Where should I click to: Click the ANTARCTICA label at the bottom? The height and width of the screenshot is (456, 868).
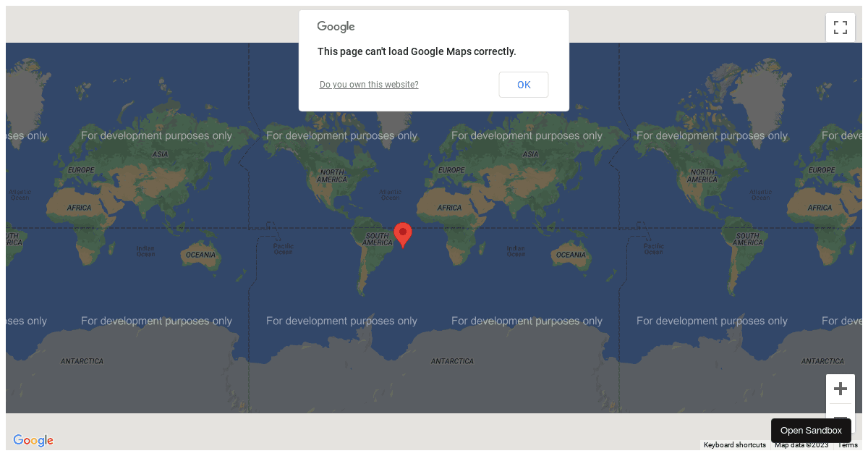coord(452,360)
